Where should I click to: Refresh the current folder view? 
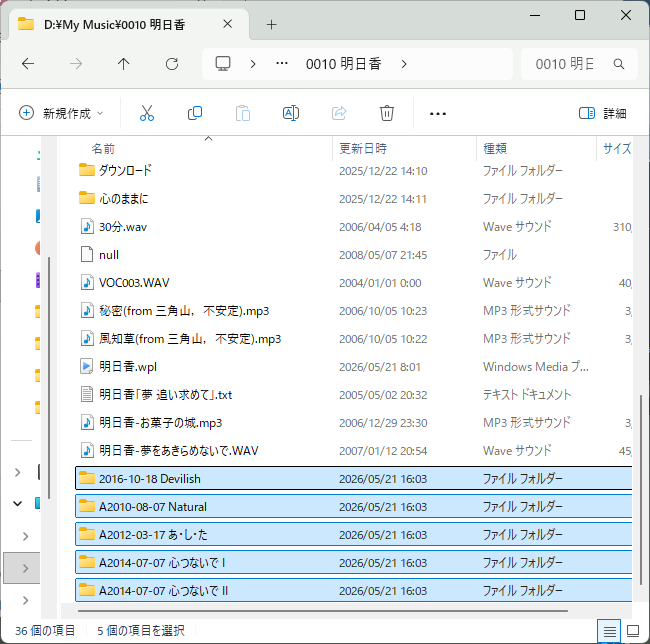tap(172, 64)
